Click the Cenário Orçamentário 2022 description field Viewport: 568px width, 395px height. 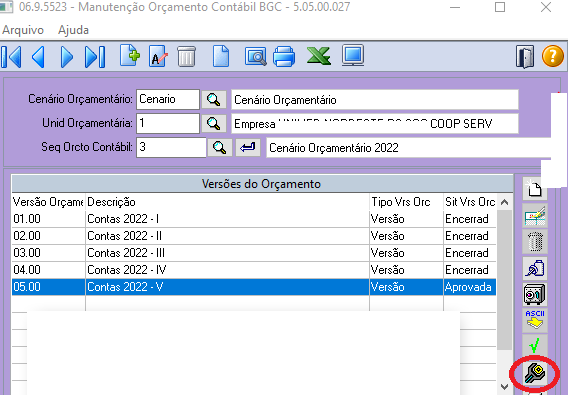[409, 147]
